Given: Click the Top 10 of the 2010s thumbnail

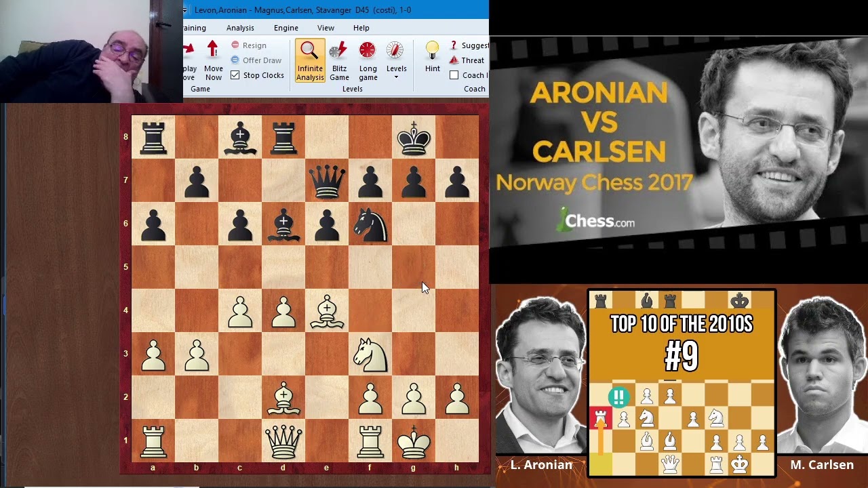Looking at the screenshot, I should tap(682, 383).
